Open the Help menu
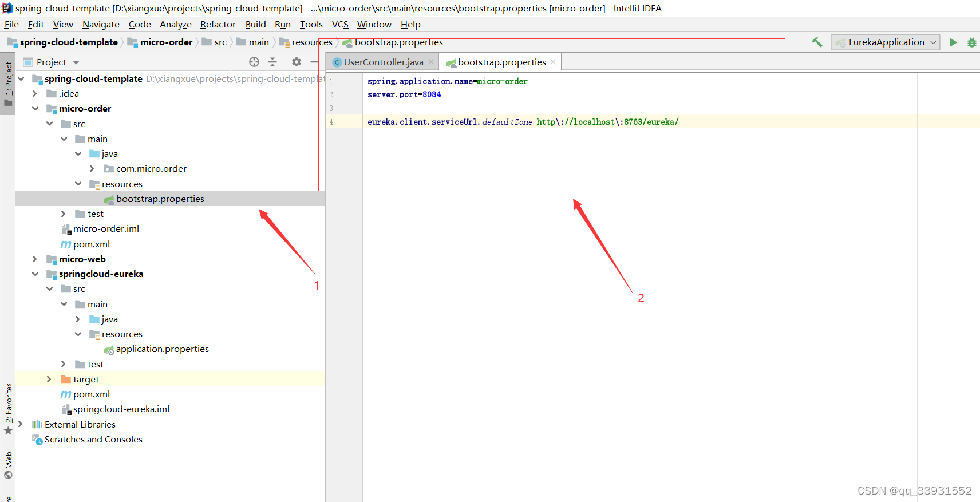980x502 pixels. [410, 24]
